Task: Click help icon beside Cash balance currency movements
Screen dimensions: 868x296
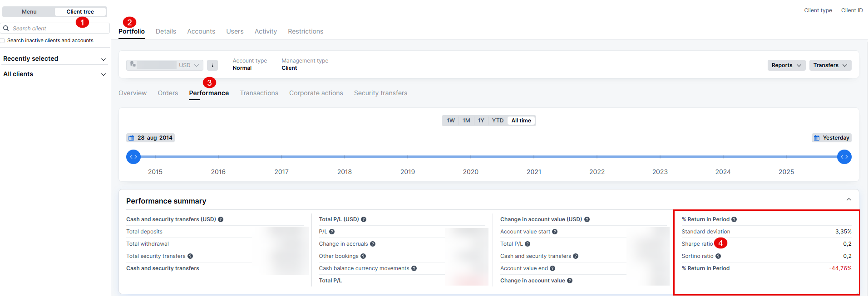Action: coord(414,268)
